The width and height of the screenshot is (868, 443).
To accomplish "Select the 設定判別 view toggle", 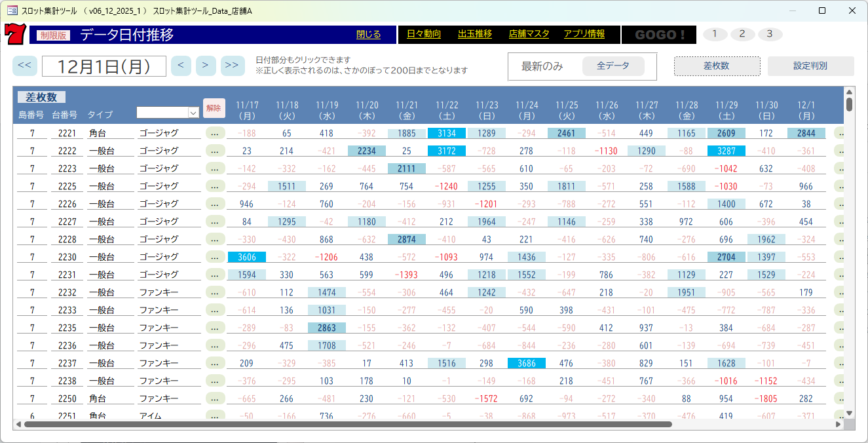I will click(810, 66).
